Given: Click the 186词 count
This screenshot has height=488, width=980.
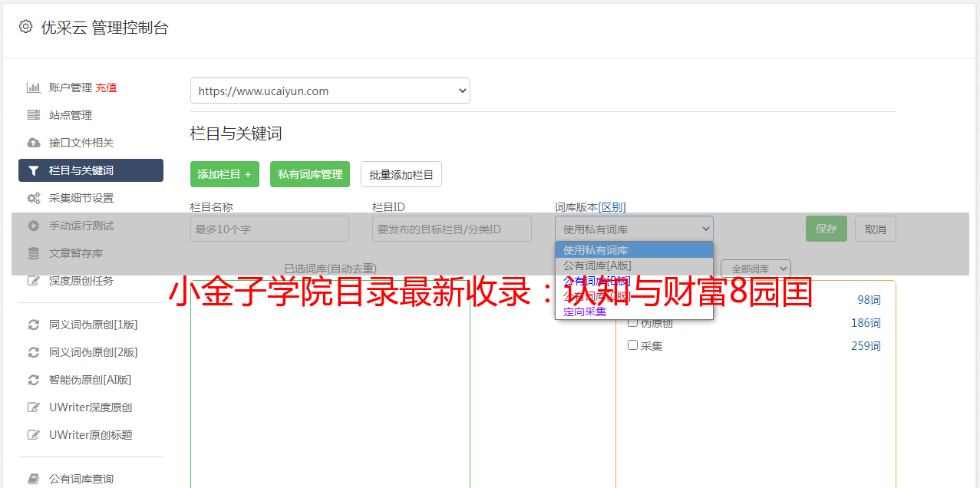Looking at the screenshot, I should tap(866, 323).
